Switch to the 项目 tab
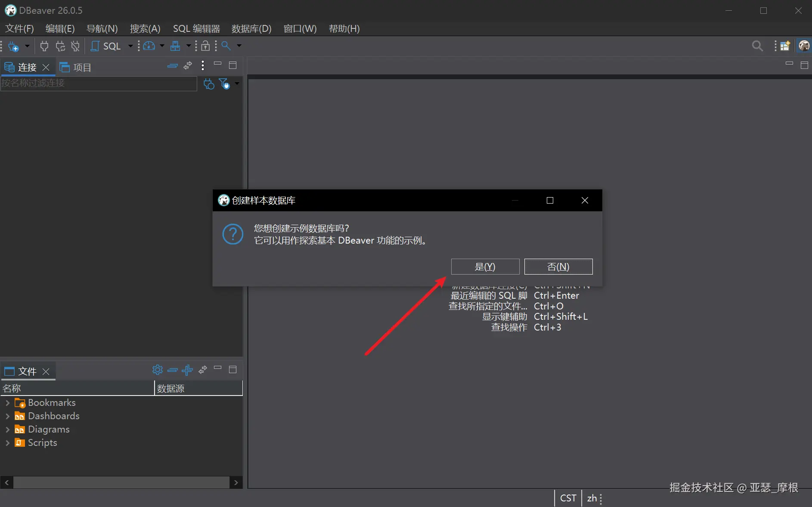Screen dimensions: 812x507 [75, 67]
